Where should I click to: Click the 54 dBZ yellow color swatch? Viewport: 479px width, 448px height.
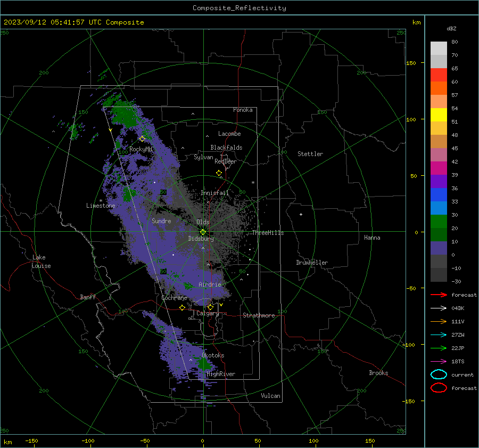(439, 115)
